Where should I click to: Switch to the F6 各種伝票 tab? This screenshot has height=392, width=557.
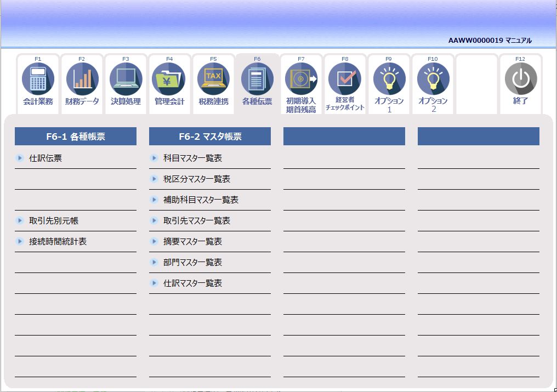(257, 83)
